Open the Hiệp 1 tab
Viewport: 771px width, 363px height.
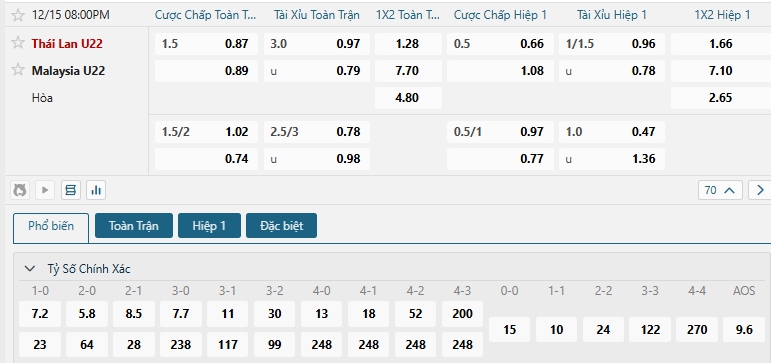click(x=209, y=226)
